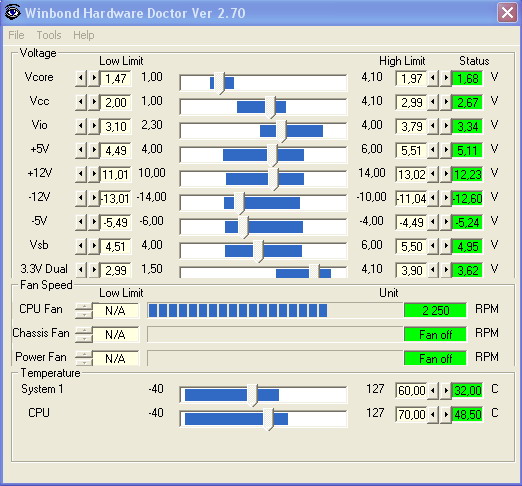Increase Vcc low limit with right arrow
The image size is (522, 486).
tap(94, 102)
